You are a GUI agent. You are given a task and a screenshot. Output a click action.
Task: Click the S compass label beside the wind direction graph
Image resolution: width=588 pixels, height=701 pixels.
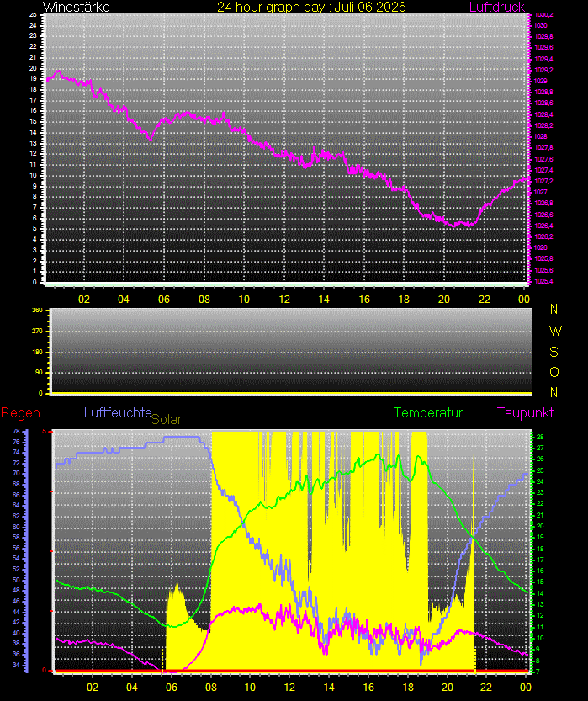click(x=554, y=352)
